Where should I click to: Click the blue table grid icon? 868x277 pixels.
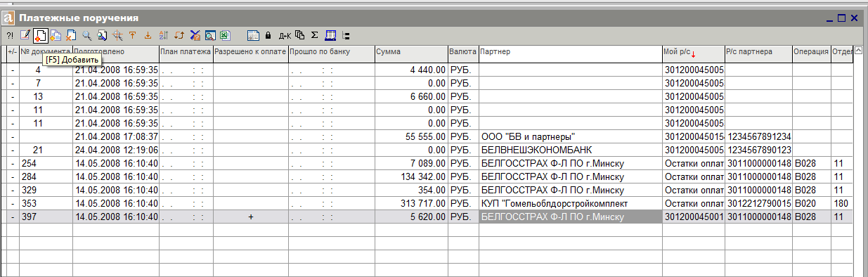(x=330, y=35)
